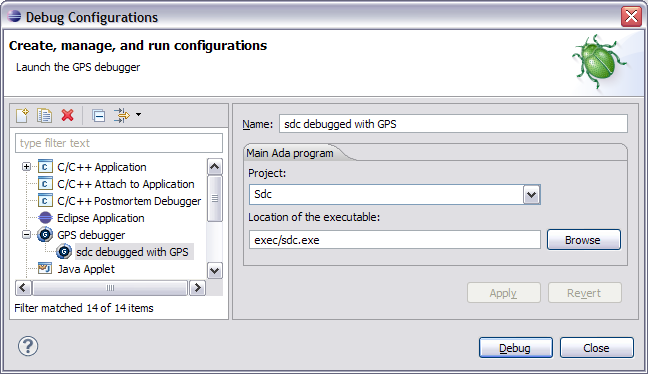Select C/C++ Postmortem Debugger entry

tap(129, 201)
